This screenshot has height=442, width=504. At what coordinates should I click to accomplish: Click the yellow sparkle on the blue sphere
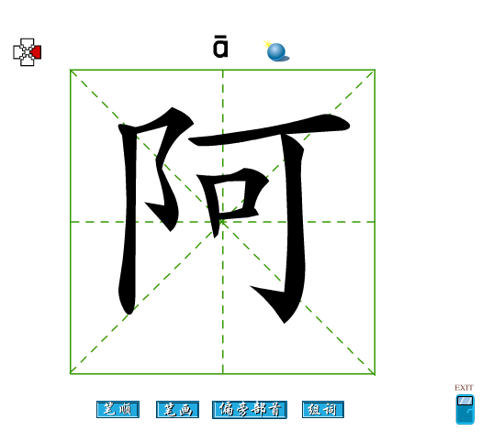266,44
